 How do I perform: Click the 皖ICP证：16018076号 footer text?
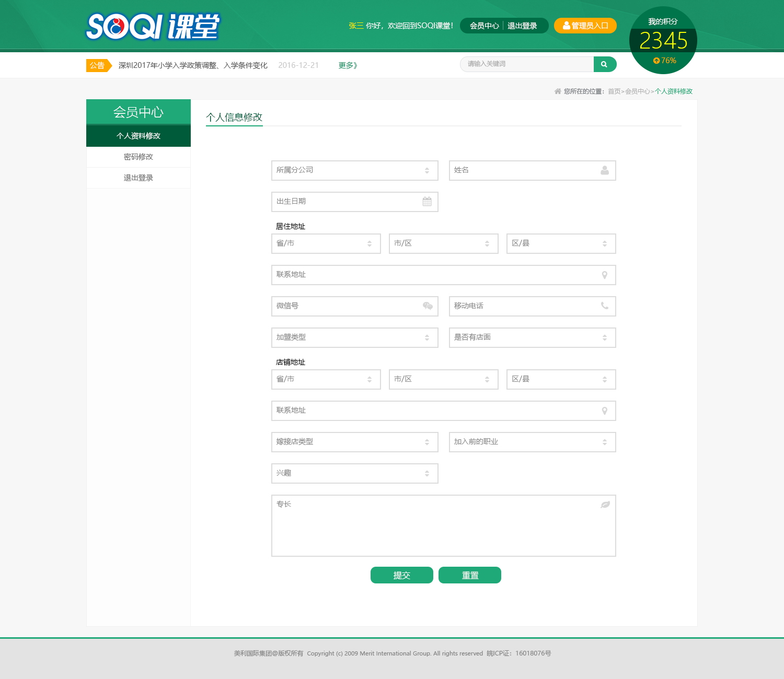(x=519, y=653)
